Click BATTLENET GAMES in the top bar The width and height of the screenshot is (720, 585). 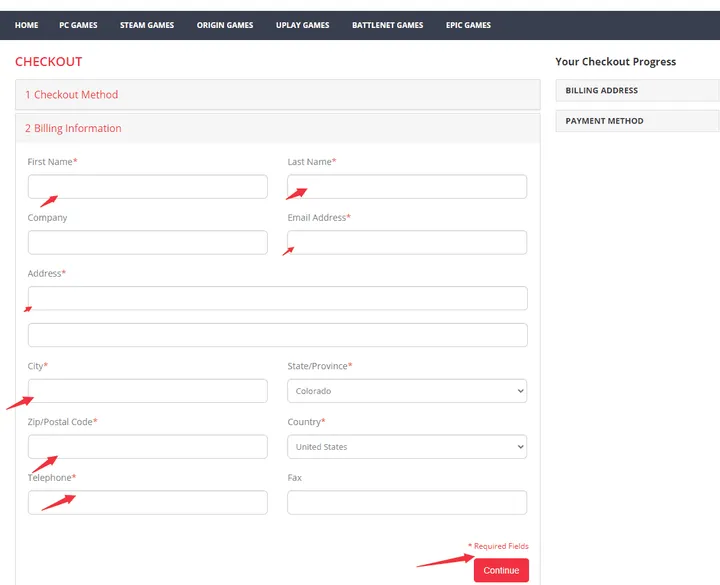coord(387,25)
